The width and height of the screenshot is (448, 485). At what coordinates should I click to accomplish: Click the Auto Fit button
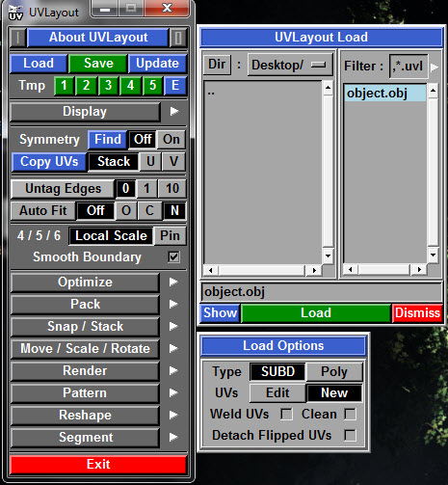click(x=43, y=211)
